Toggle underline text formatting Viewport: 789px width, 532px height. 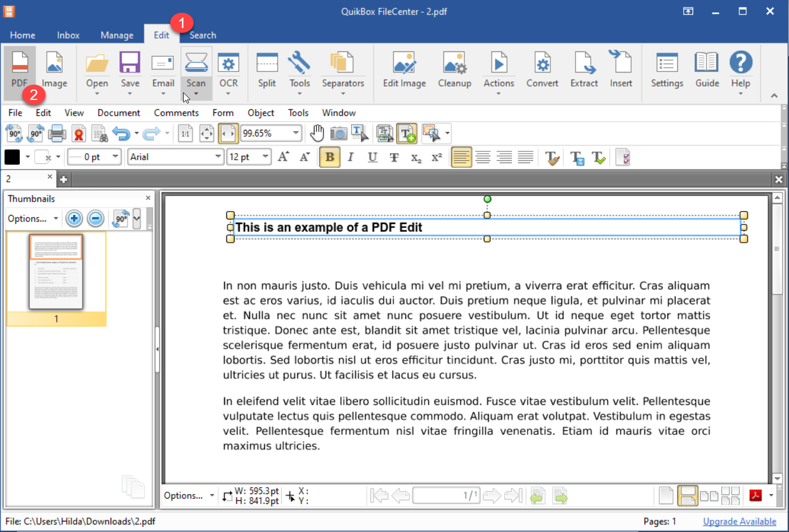[373, 157]
